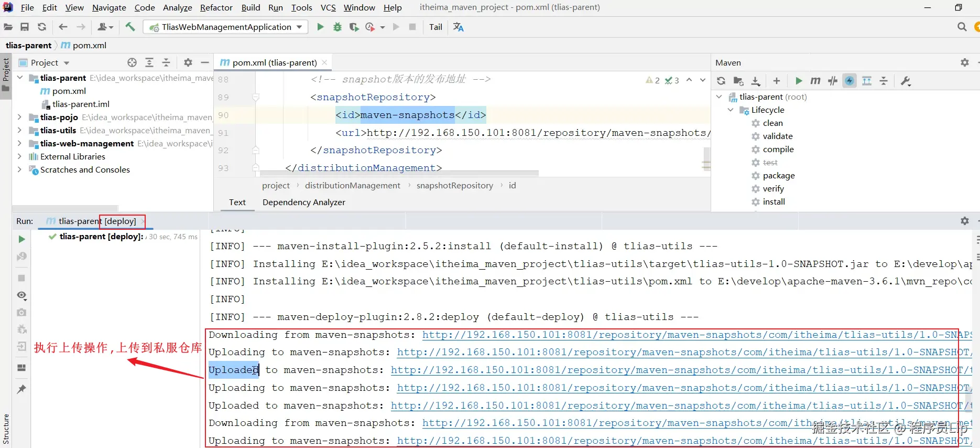The width and height of the screenshot is (980, 448).
Task: Open Project panel settings gear
Action: [188, 62]
